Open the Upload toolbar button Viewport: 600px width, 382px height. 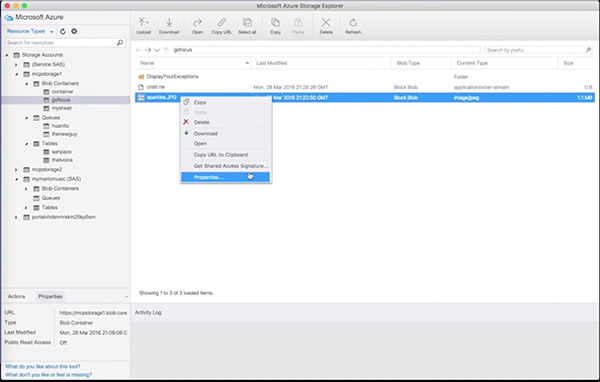point(143,26)
